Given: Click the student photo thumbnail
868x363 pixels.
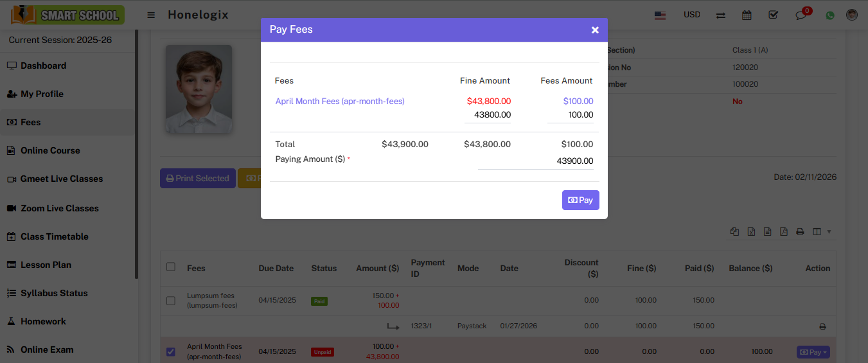Looking at the screenshot, I should [x=199, y=89].
